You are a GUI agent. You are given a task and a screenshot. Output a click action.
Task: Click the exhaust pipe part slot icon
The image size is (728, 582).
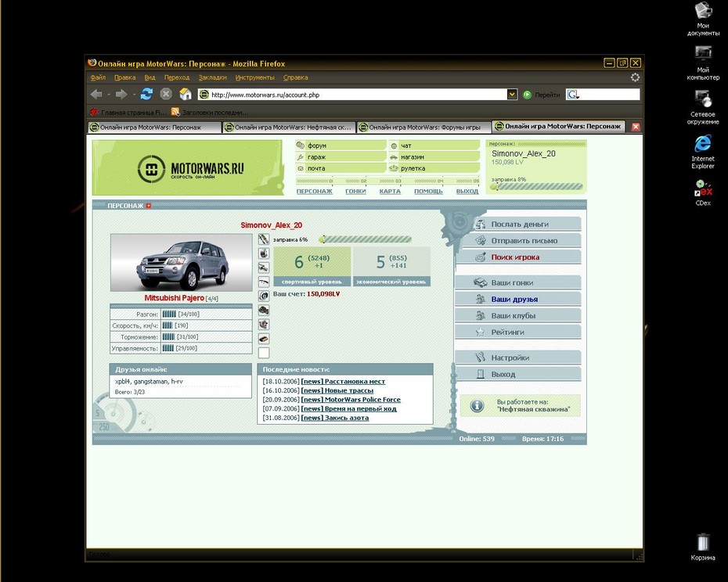point(264,282)
